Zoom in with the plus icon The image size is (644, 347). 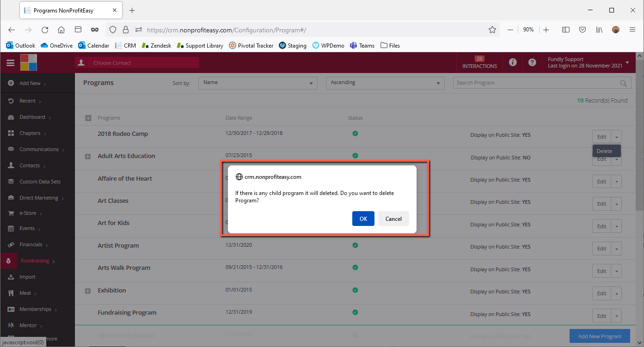546,30
